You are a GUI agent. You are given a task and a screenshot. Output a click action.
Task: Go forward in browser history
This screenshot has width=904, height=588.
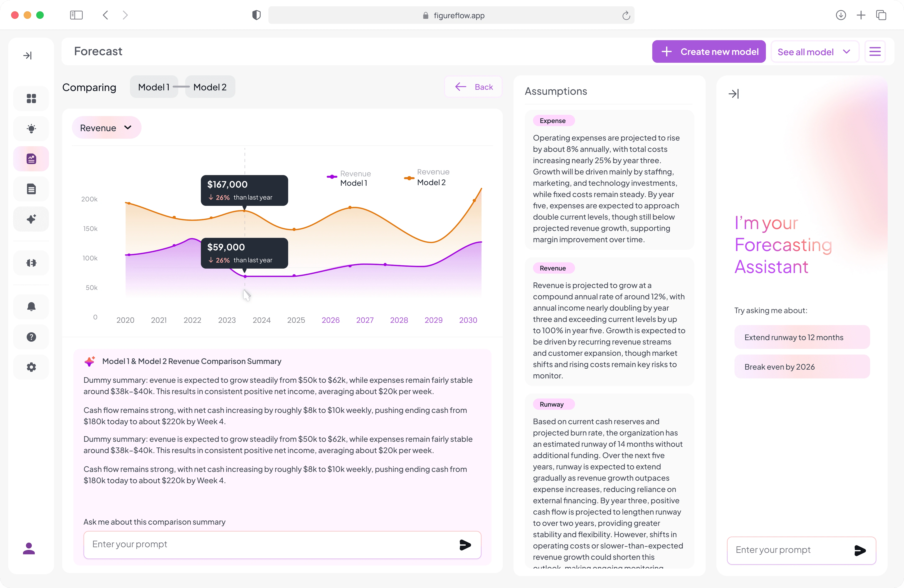click(x=125, y=15)
